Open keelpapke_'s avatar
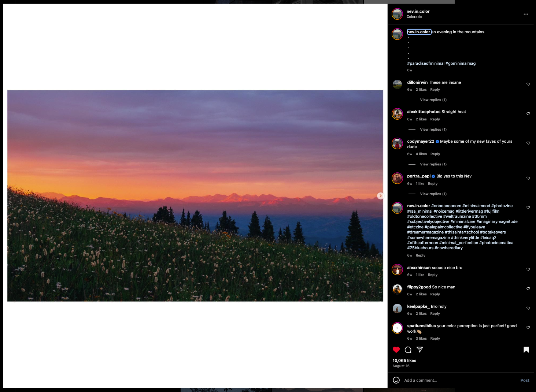This screenshot has height=392, width=536. tap(397, 309)
